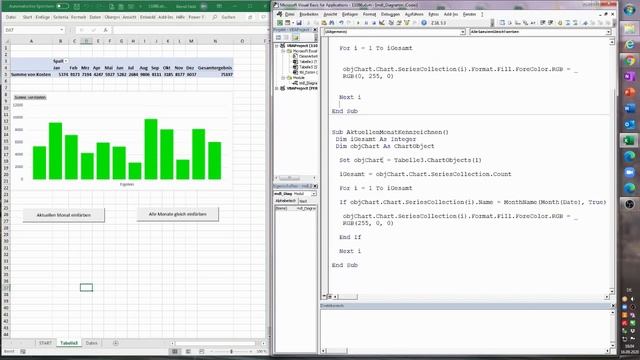Open the Allgemein object dropdown
This screenshot has height=360, width=640.
click(x=462, y=32)
